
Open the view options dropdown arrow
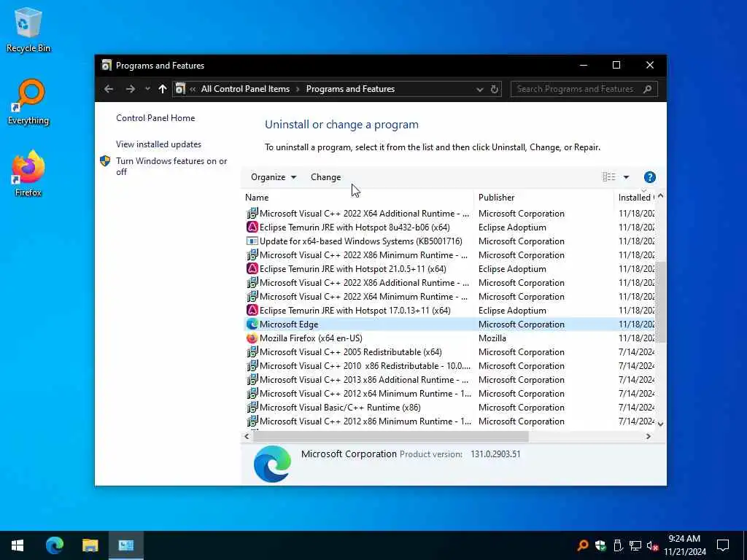[626, 177]
